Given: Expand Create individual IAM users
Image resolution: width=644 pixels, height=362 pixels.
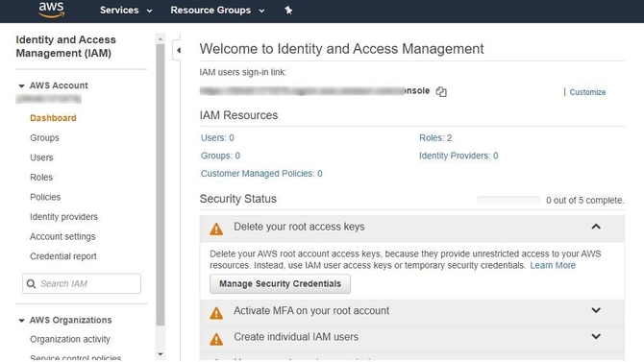Looking at the screenshot, I should coord(596,336).
